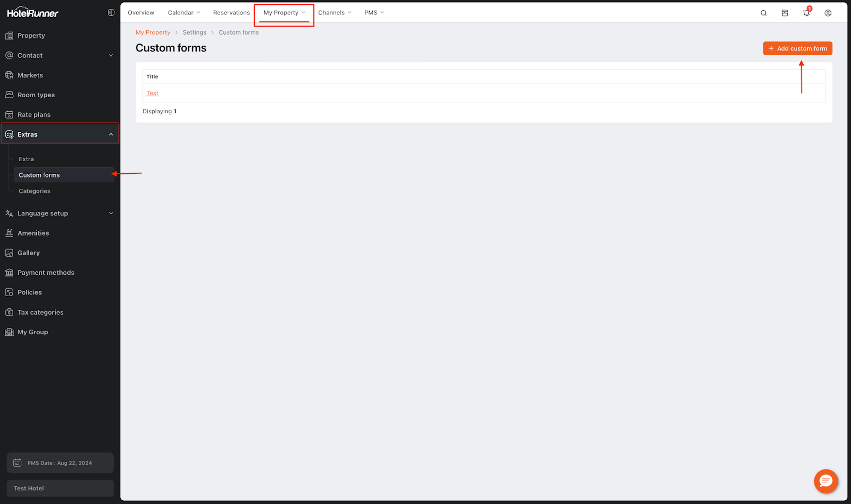Click the Add custom form button
Image resolution: width=851 pixels, height=504 pixels.
click(x=797, y=48)
